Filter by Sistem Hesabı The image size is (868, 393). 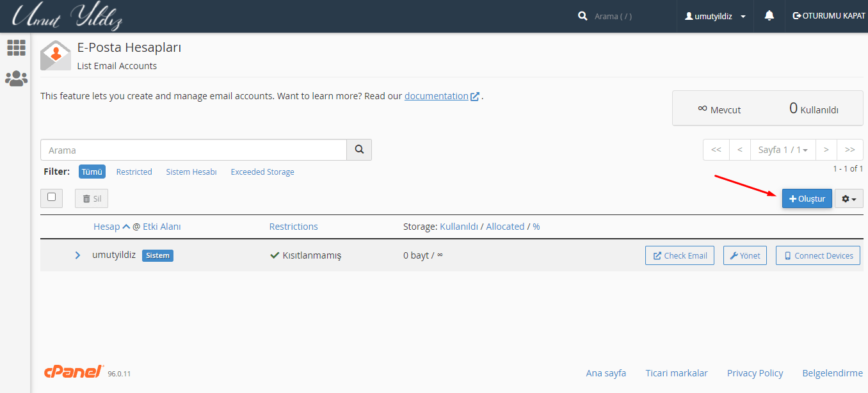coord(191,172)
